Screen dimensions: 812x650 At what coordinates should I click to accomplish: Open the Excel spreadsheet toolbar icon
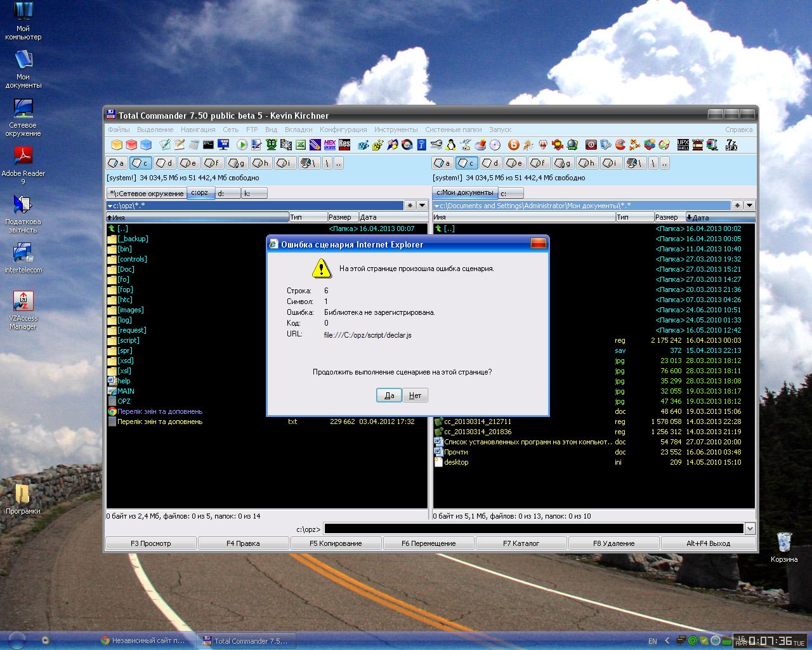click(301, 145)
